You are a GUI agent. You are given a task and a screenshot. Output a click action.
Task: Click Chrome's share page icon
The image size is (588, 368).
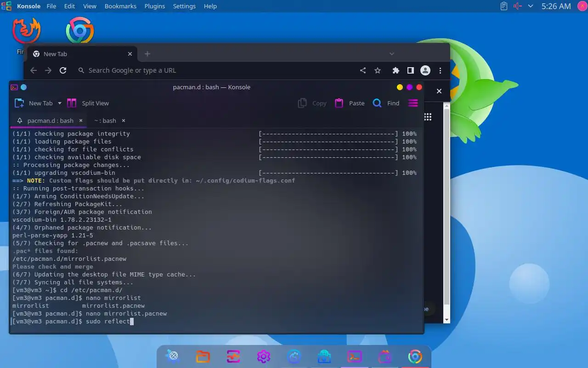click(363, 70)
